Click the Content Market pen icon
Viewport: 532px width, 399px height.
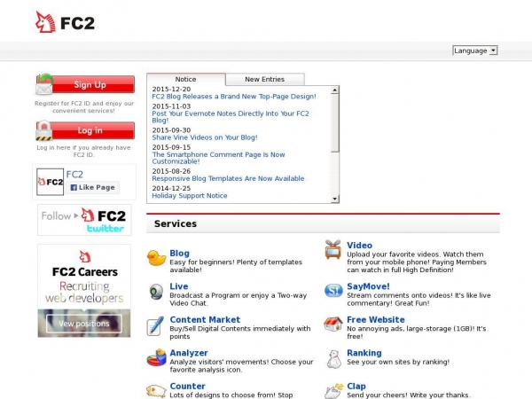tap(155, 325)
